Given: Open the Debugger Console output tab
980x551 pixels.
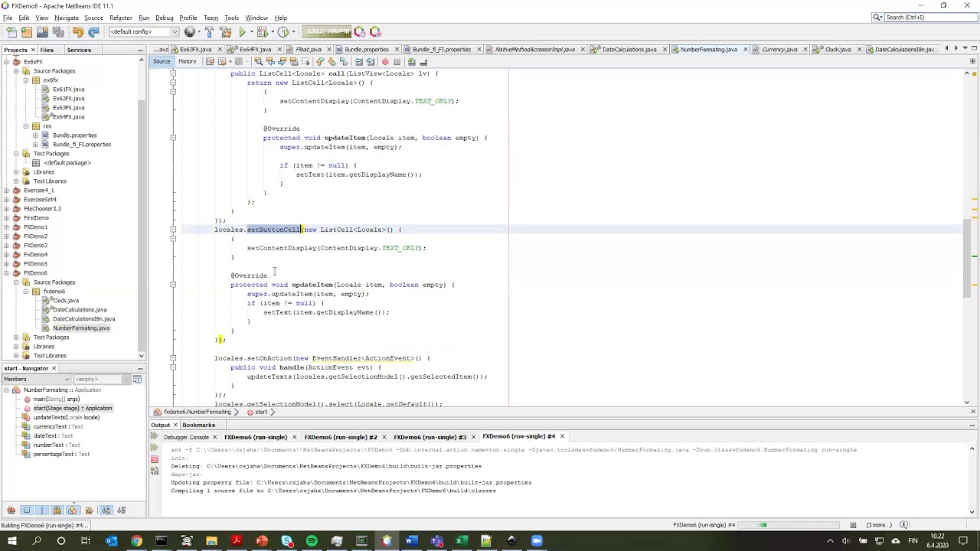Looking at the screenshot, I should (x=186, y=437).
